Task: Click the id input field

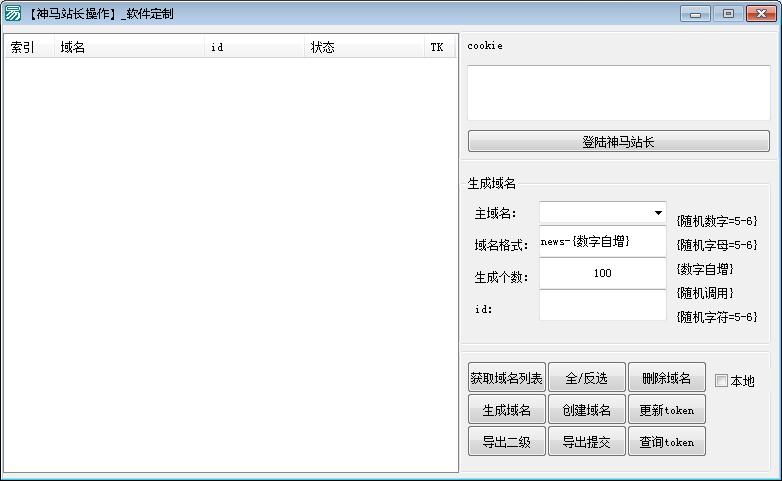Action: point(602,305)
